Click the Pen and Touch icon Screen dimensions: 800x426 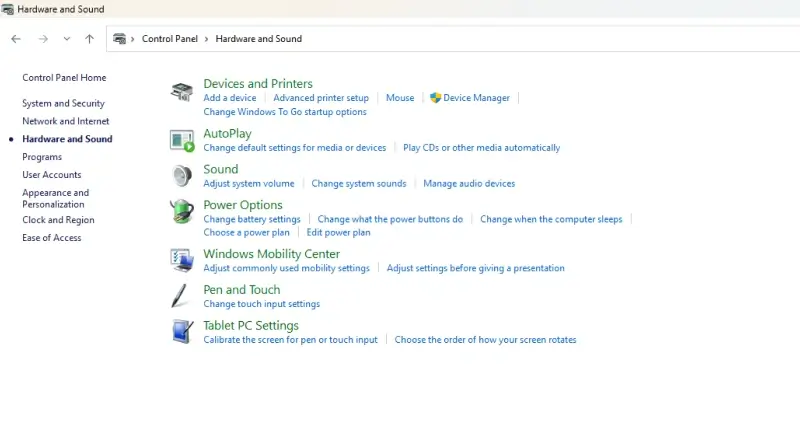point(181,296)
